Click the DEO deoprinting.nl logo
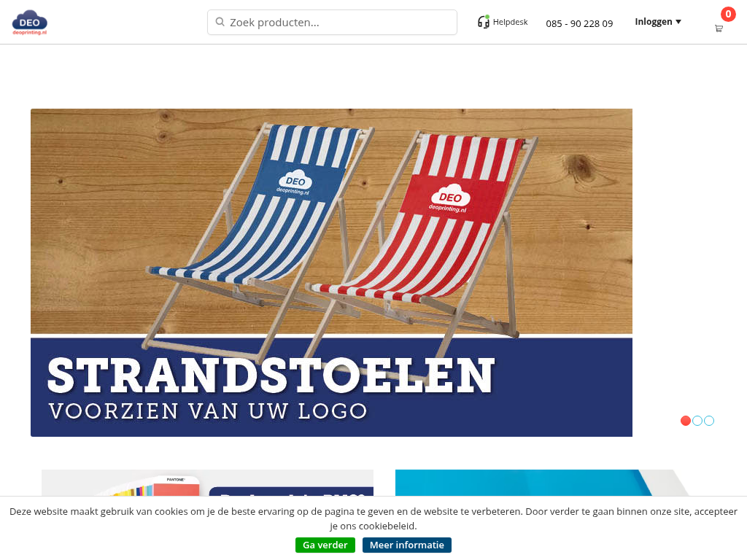The width and height of the screenshot is (747, 560). click(x=29, y=23)
